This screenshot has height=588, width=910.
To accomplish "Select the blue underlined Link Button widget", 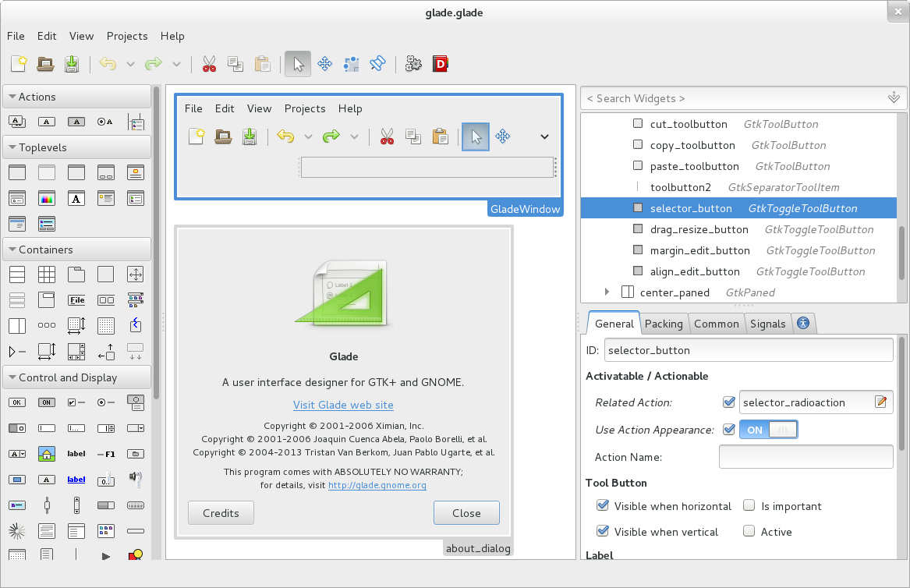I will [76, 480].
